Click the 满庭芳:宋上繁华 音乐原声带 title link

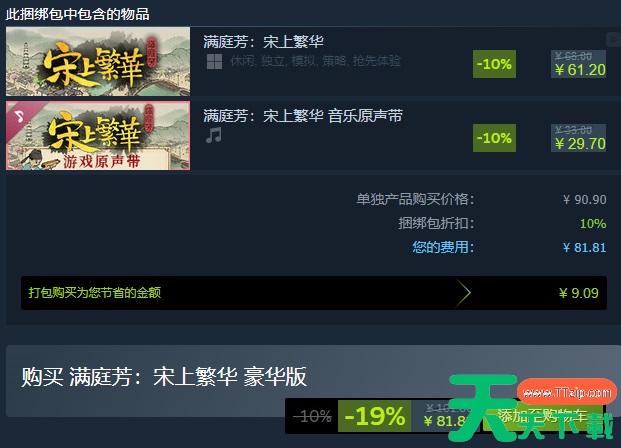click(303, 116)
